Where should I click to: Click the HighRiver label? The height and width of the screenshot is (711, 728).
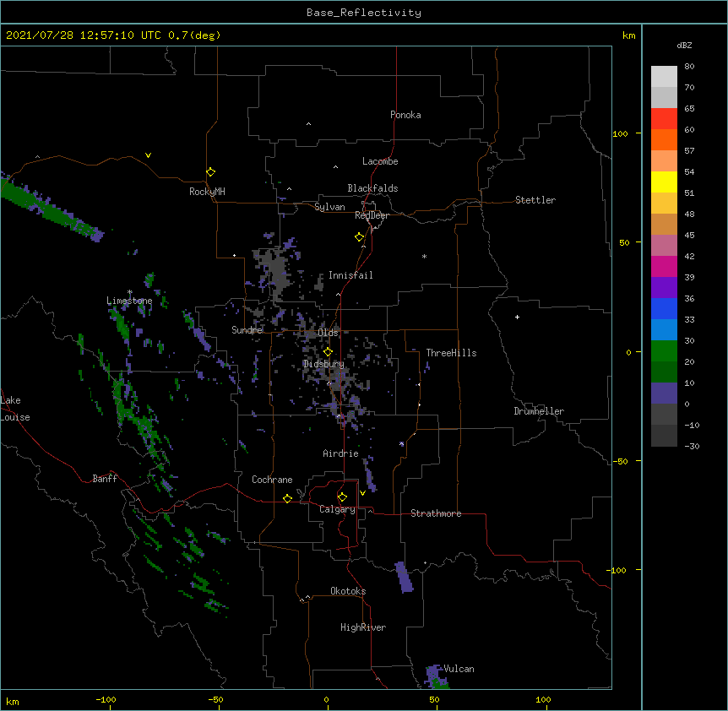click(x=363, y=627)
